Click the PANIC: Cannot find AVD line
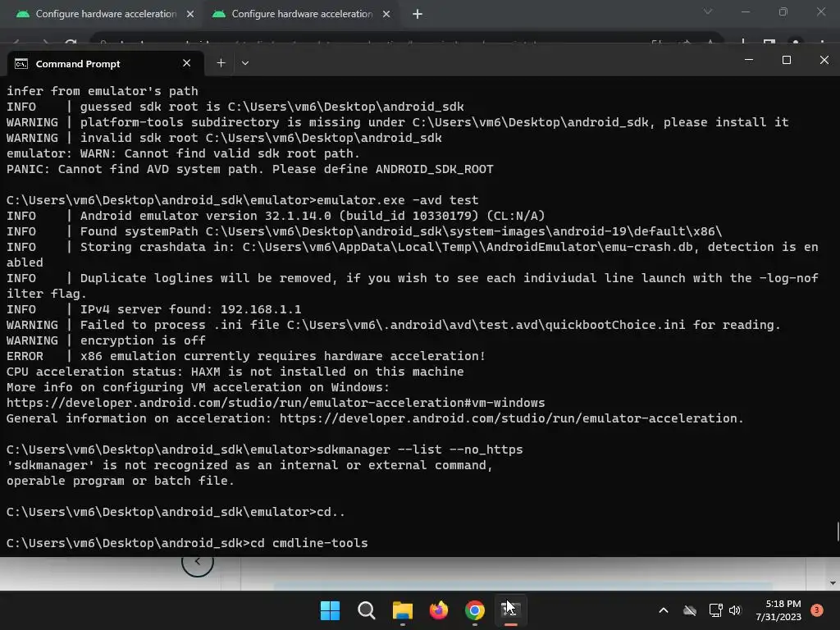Screen dimensions: 840x630 pos(249,169)
